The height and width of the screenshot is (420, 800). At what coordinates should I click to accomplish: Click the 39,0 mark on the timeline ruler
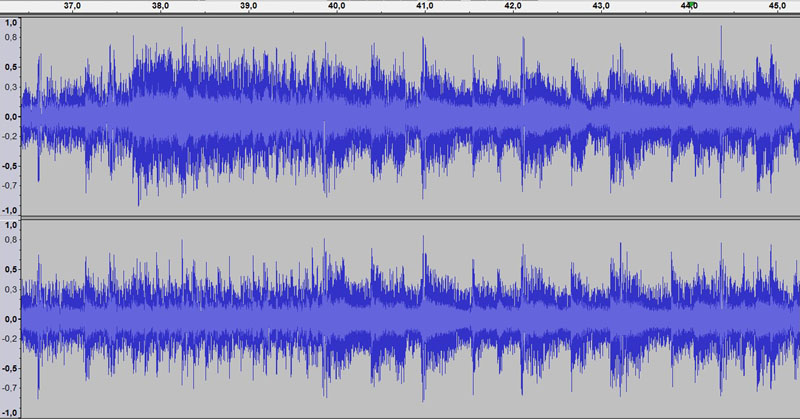click(x=248, y=6)
